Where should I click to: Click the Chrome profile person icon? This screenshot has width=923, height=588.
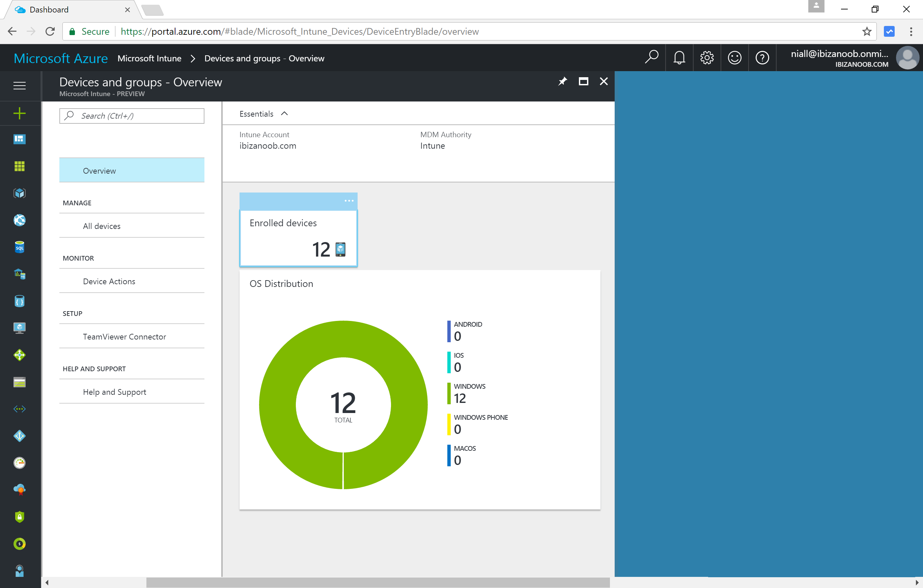(x=816, y=6)
